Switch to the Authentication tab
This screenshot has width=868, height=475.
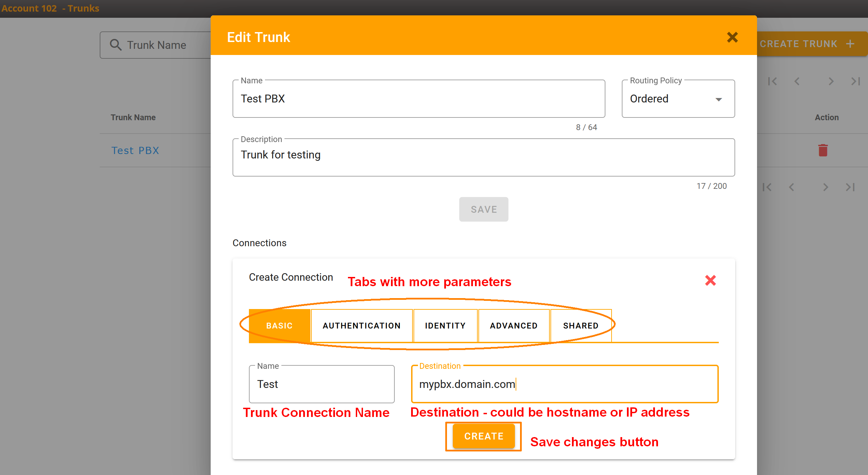coord(362,325)
